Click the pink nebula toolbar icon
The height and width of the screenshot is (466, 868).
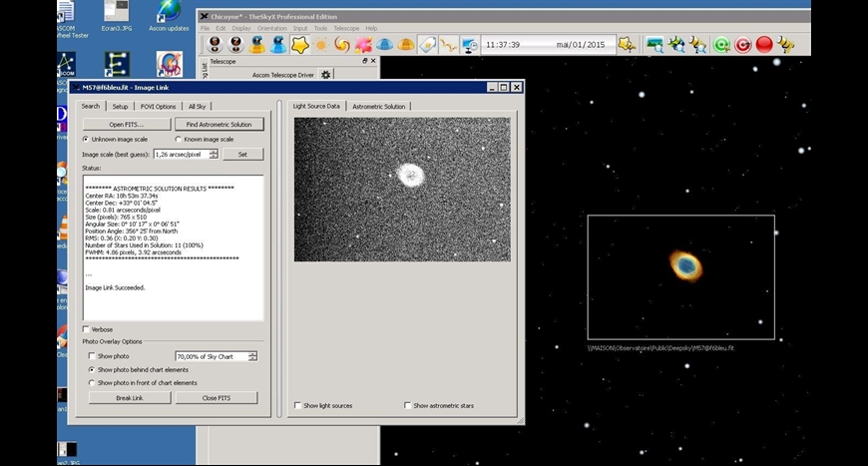click(x=363, y=45)
